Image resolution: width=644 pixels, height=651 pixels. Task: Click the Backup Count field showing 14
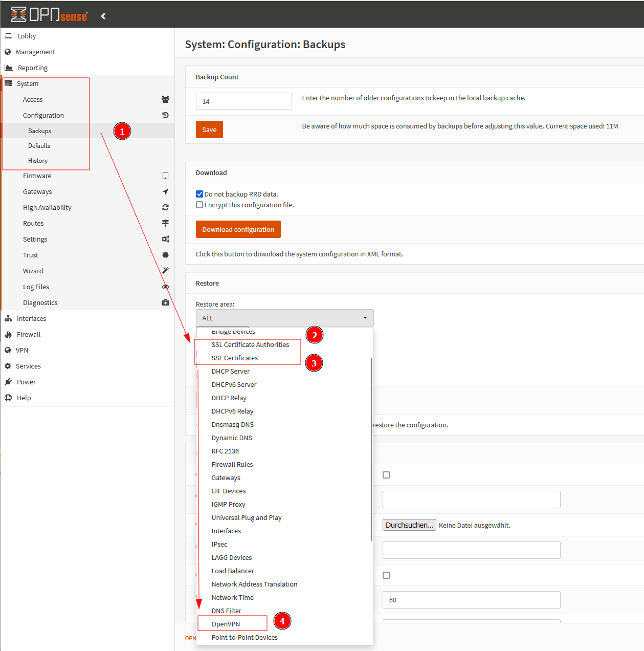pyautogui.click(x=244, y=101)
